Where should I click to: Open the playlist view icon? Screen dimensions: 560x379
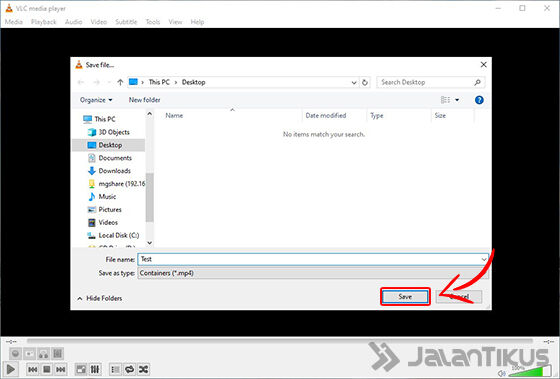115,369
